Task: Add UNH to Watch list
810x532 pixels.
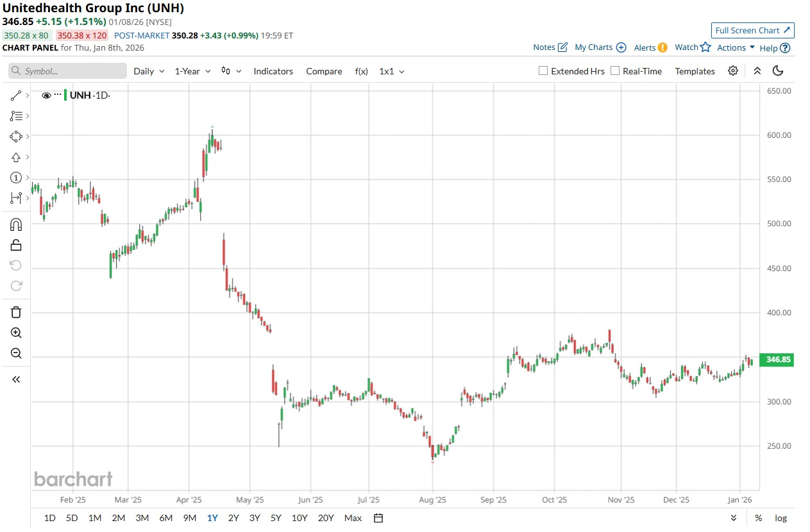Action: [693, 47]
